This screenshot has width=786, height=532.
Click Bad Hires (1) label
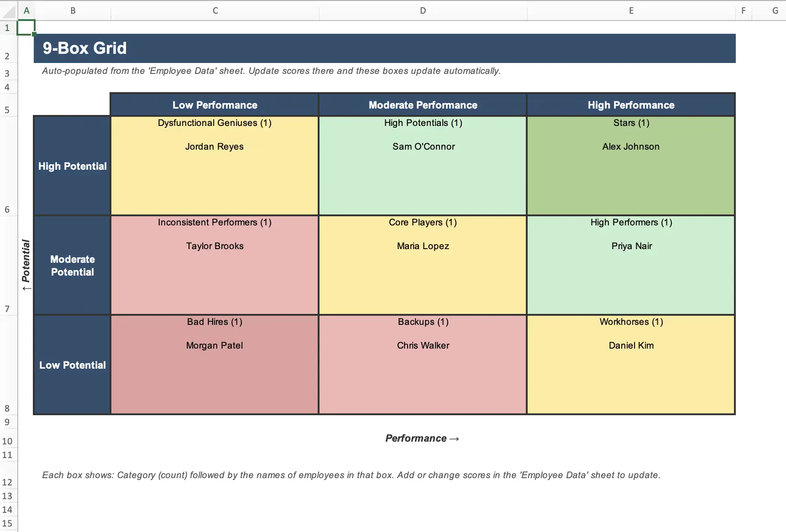215,322
